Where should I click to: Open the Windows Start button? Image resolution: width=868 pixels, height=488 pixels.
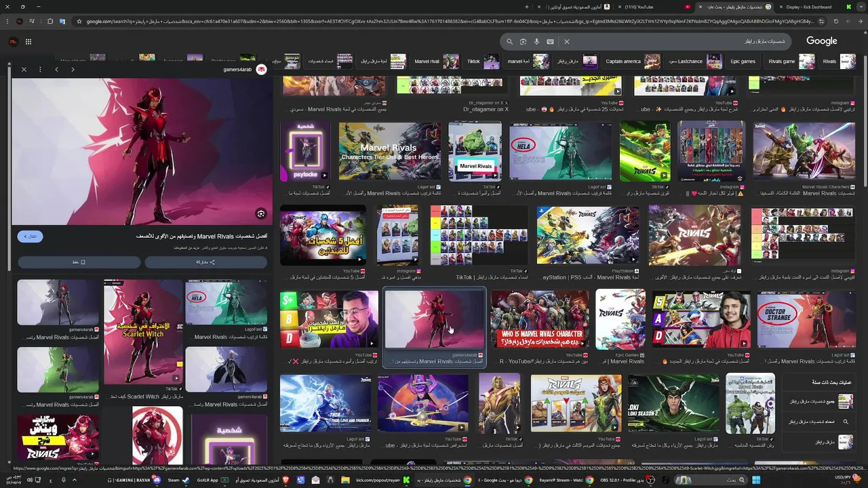(x=756, y=480)
